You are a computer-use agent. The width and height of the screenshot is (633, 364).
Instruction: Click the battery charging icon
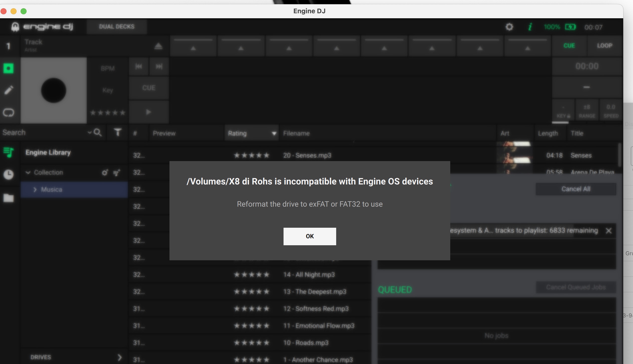[x=570, y=27]
